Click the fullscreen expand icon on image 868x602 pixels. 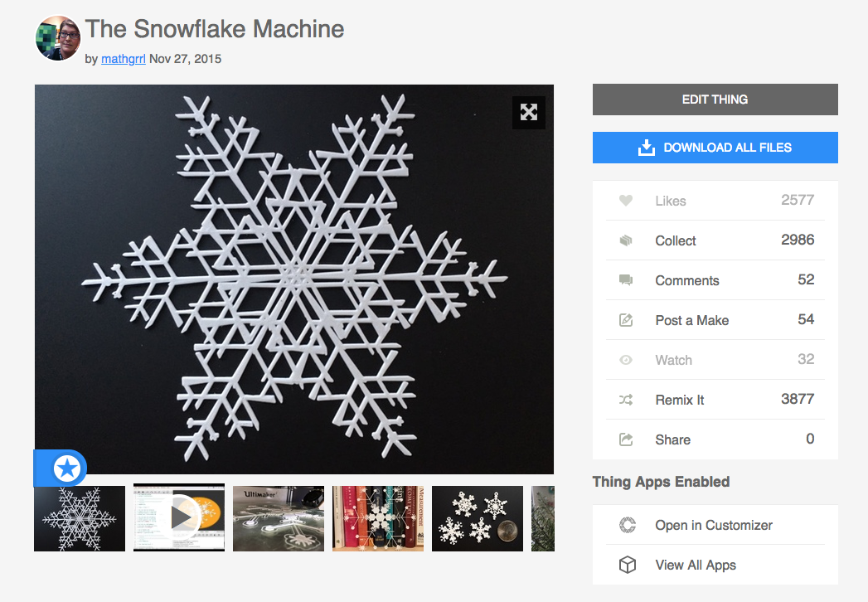point(529,113)
